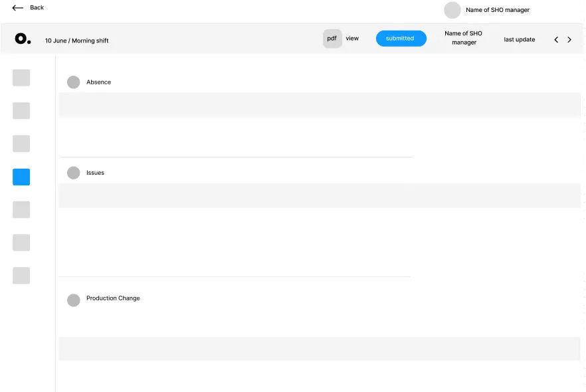Select the sixth sidebar square

pyautogui.click(x=21, y=243)
